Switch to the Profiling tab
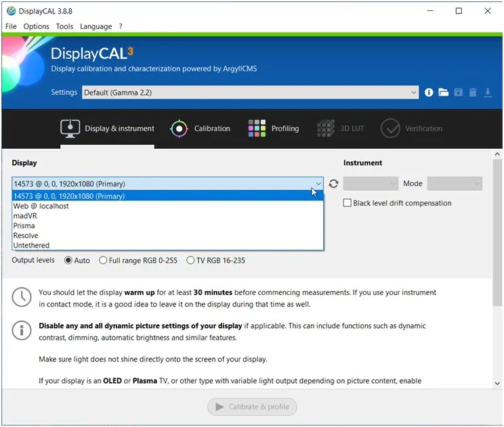The height and width of the screenshot is (427, 504). (274, 129)
